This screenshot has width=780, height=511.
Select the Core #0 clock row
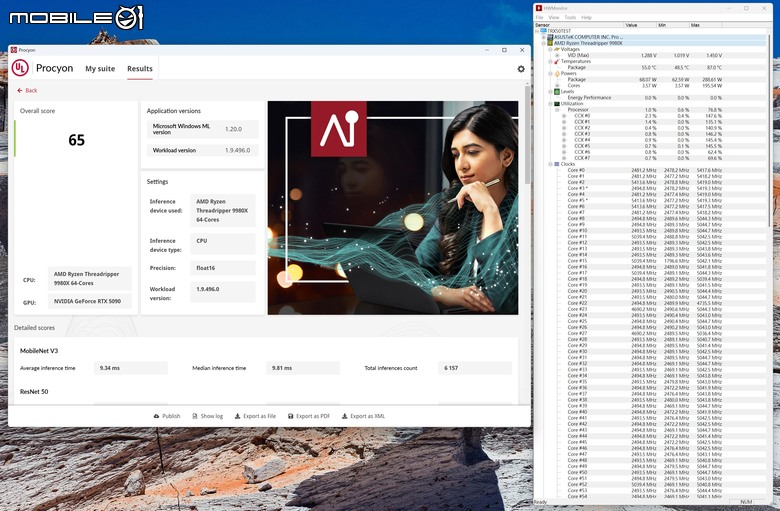click(x=645, y=170)
